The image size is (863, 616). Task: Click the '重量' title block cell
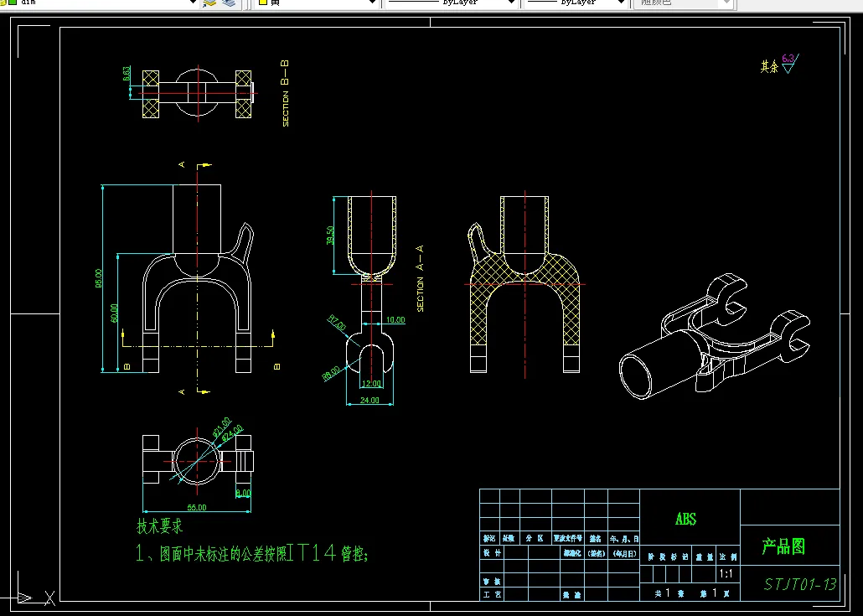pos(705,557)
